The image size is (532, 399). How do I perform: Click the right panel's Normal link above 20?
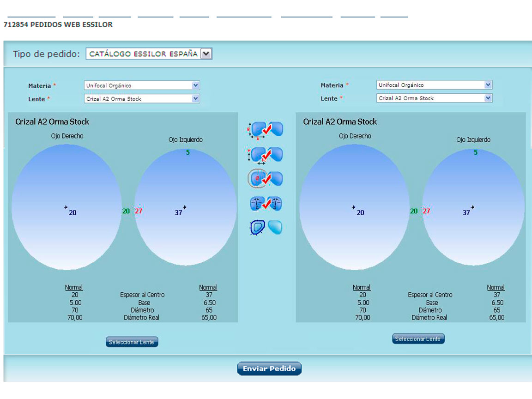tap(362, 287)
